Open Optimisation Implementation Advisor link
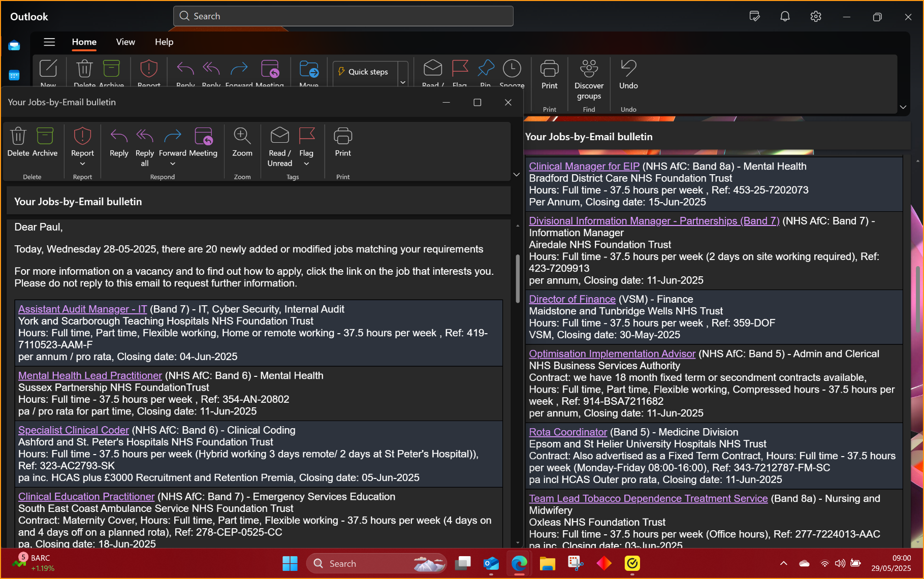The height and width of the screenshot is (579, 924). [x=612, y=353]
